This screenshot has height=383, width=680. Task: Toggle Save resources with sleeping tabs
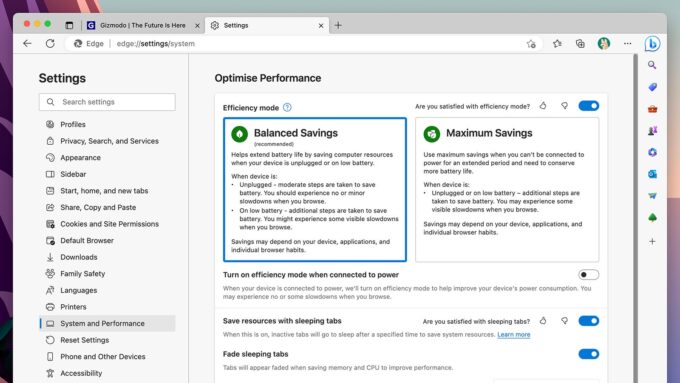click(x=588, y=321)
